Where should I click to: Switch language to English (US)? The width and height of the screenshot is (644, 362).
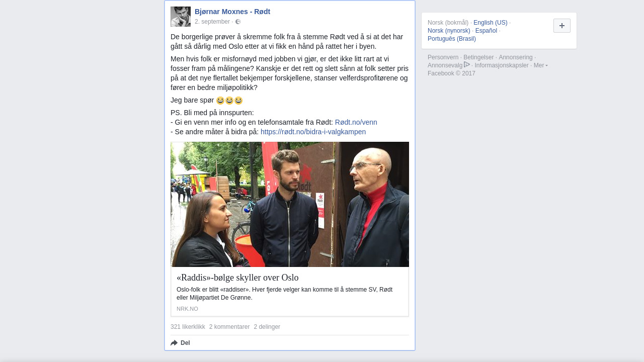tap(491, 23)
